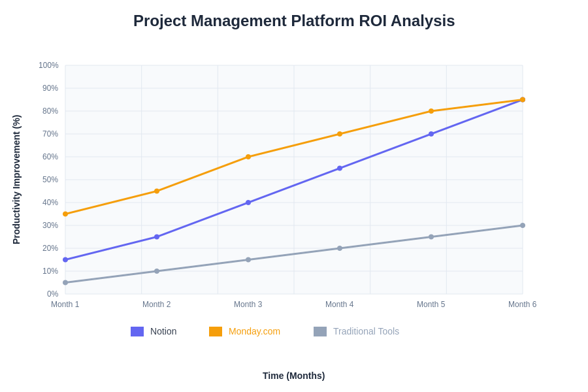Click the 100% y-axis tick label
Image resolution: width=588 pixels, height=392 pixels.
[x=48, y=65]
